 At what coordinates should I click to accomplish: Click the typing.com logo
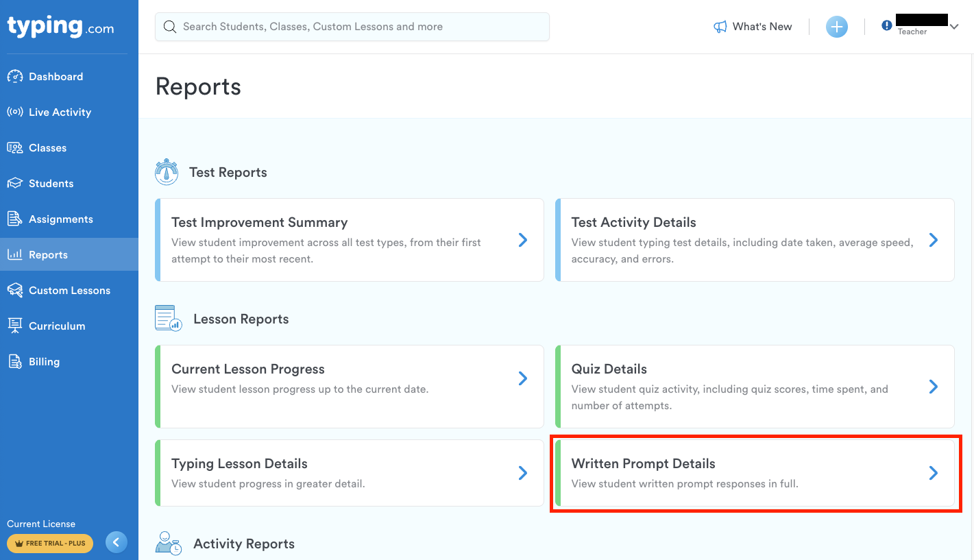click(x=60, y=27)
